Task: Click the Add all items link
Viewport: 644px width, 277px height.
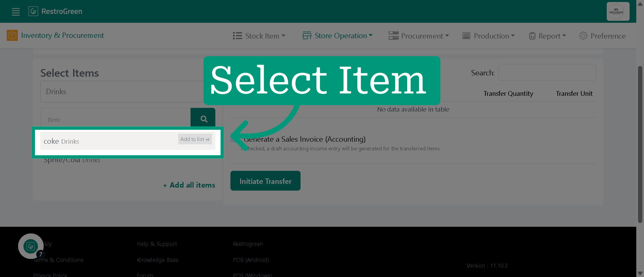Action: 189,185
